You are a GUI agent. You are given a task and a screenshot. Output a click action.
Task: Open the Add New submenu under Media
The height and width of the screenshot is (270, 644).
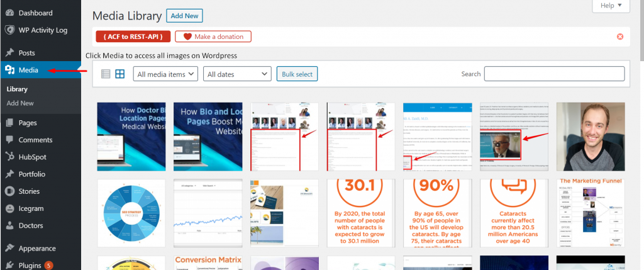tap(20, 103)
